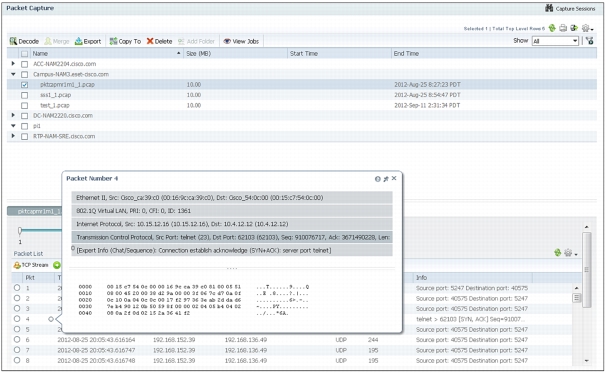The height and width of the screenshot is (373, 607).
Task: Refresh the Packet List with green icon
Action: click(x=557, y=253)
